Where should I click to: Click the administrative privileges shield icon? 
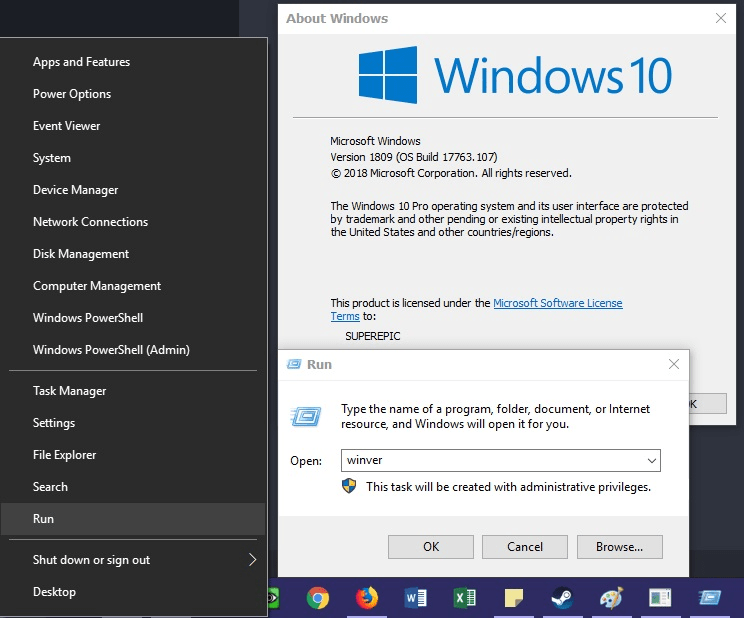point(349,486)
